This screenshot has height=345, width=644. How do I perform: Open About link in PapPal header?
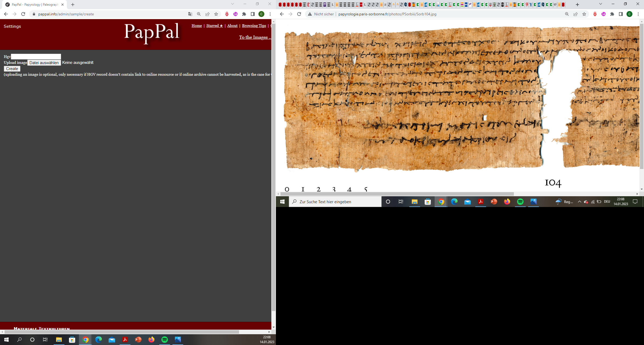point(232,26)
